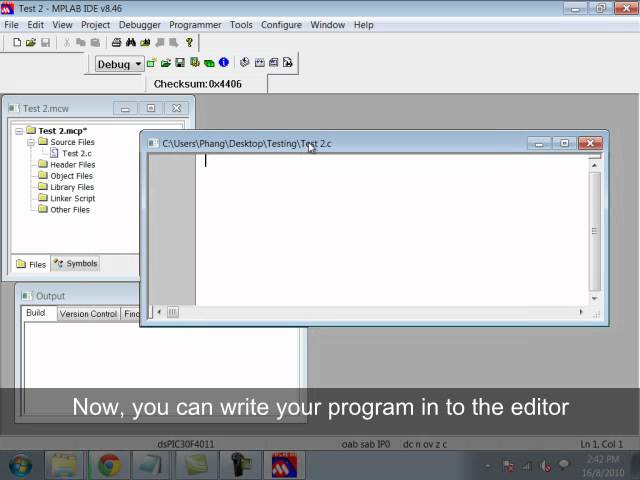Click the green Package icon in project toolbar
This screenshot has width=640, height=480.
pyautogui.click(x=209, y=63)
